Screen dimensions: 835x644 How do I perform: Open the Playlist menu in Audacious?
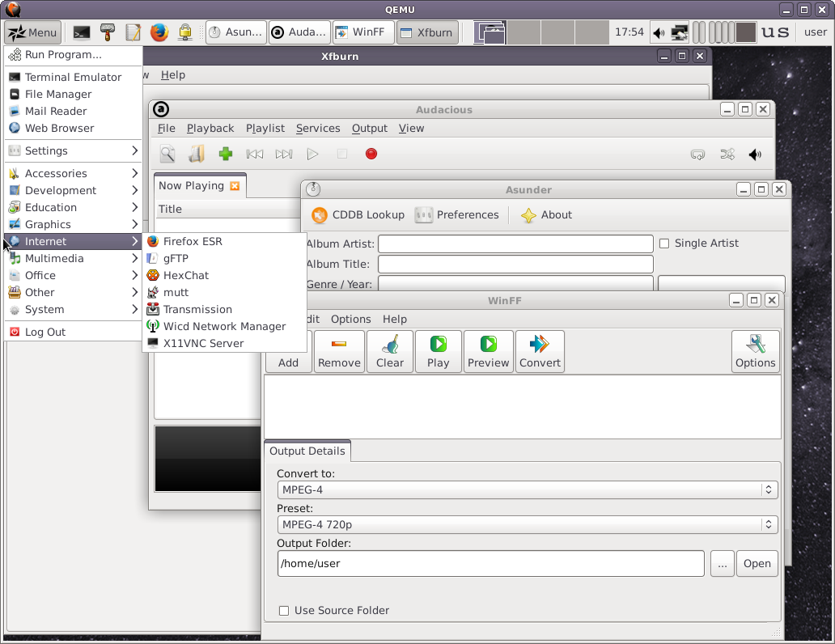[265, 129]
